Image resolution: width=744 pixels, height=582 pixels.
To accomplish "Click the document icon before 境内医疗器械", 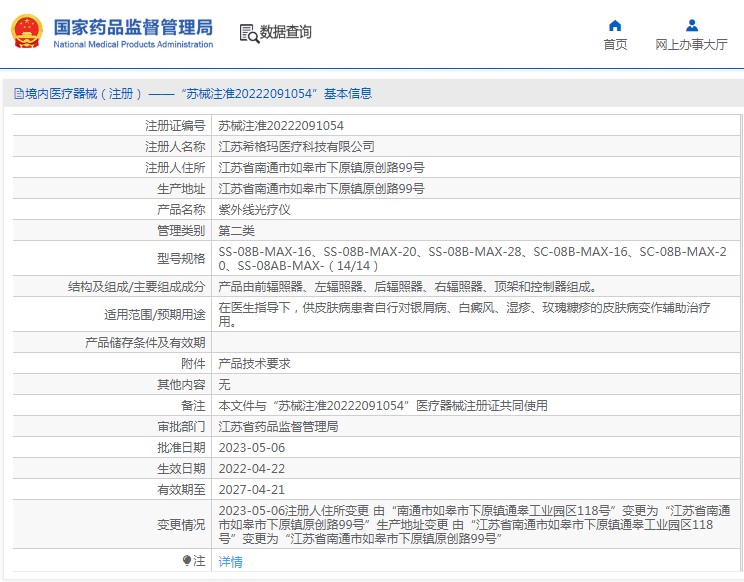I will click(x=19, y=93).
